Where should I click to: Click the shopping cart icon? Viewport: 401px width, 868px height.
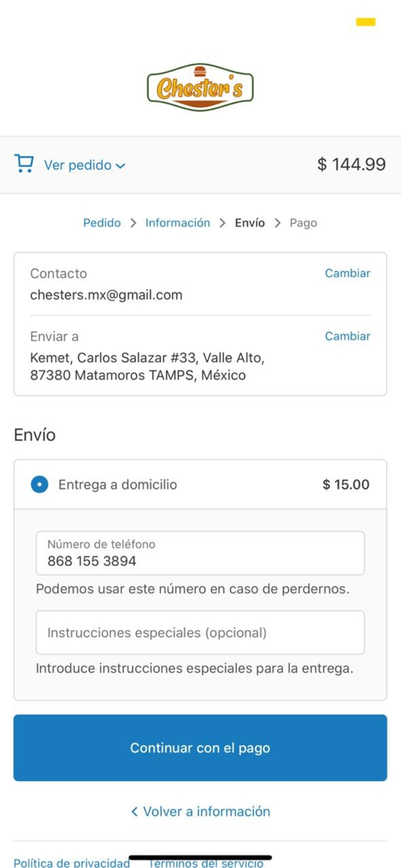tap(24, 164)
